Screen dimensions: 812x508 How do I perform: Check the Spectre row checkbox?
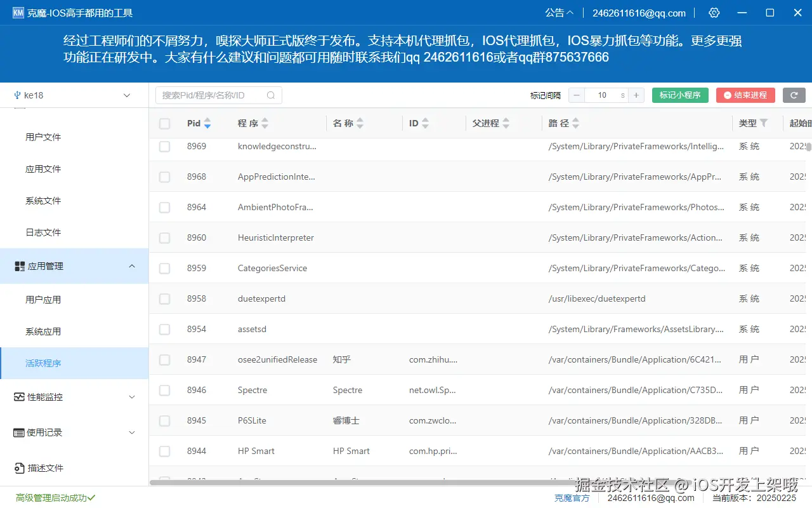pyautogui.click(x=164, y=391)
